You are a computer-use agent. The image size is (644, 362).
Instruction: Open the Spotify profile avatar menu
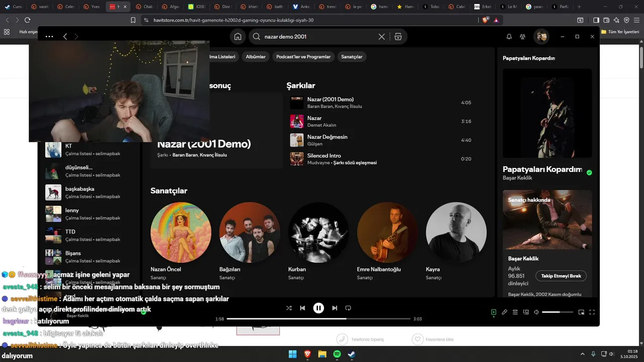(x=541, y=37)
